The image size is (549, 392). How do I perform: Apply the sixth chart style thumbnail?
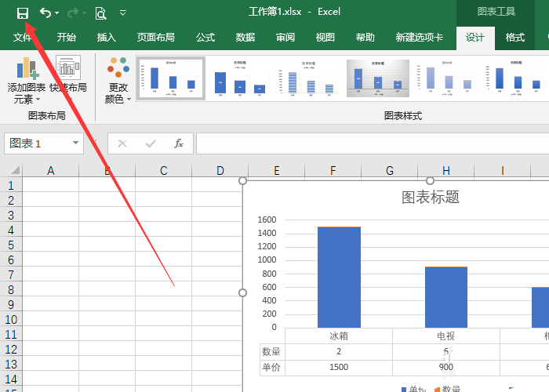pos(516,78)
